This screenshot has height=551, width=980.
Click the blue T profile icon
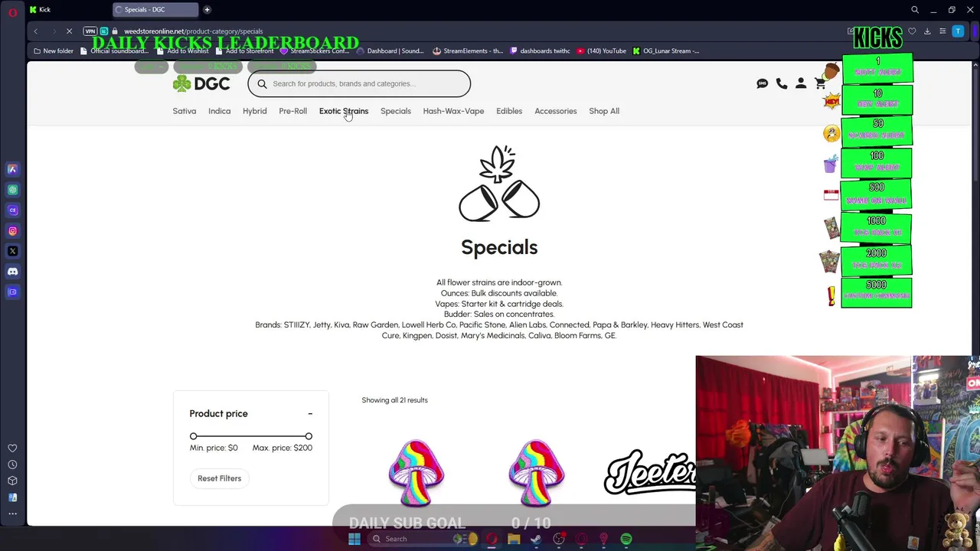[x=958, y=31]
